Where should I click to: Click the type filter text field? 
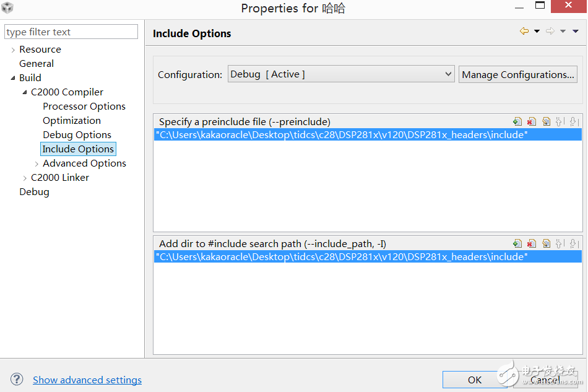click(71, 32)
